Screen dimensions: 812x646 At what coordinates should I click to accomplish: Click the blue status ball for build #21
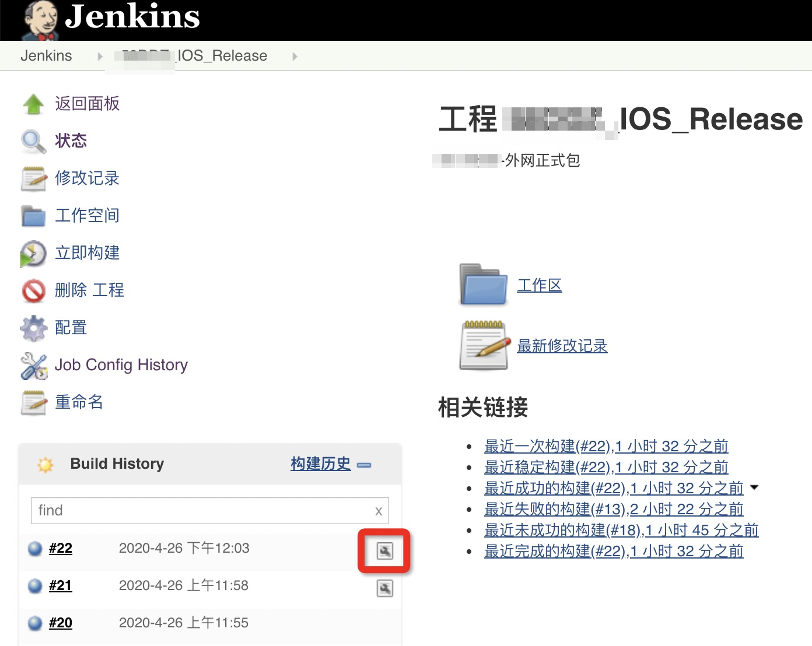(35, 586)
